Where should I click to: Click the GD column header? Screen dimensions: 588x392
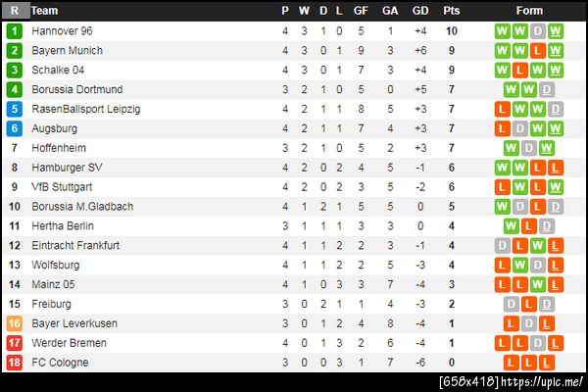click(x=420, y=11)
